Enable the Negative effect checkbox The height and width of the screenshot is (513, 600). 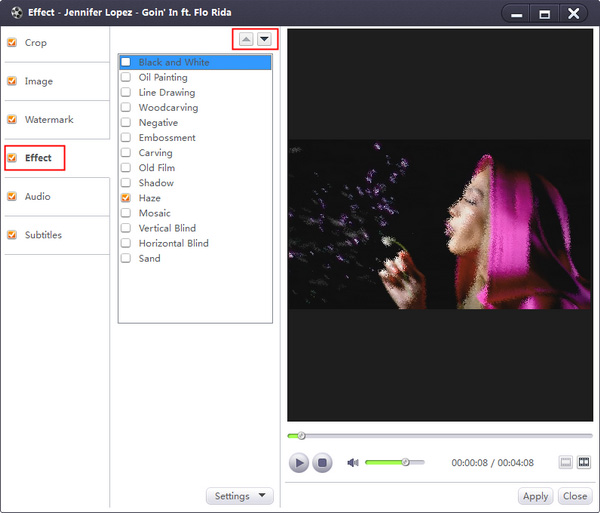click(x=126, y=122)
